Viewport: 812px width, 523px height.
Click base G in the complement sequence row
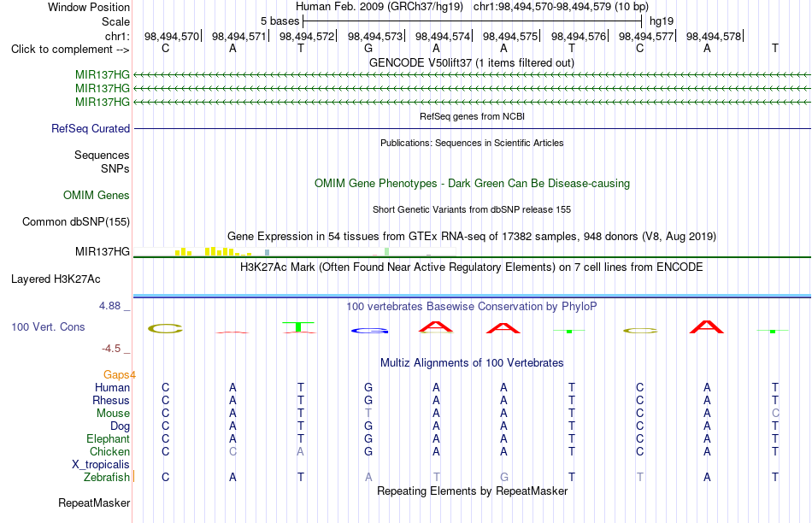pyautogui.click(x=368, y=48)
